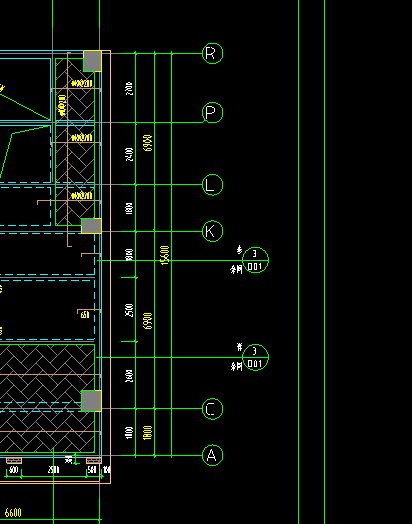Pick the axis bubble labeled A

click(213, 455)
